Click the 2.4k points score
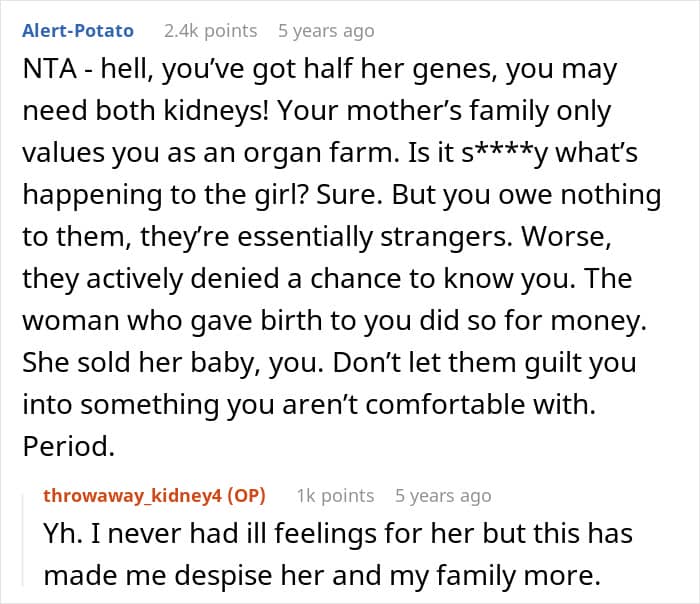 coord(211,31)
